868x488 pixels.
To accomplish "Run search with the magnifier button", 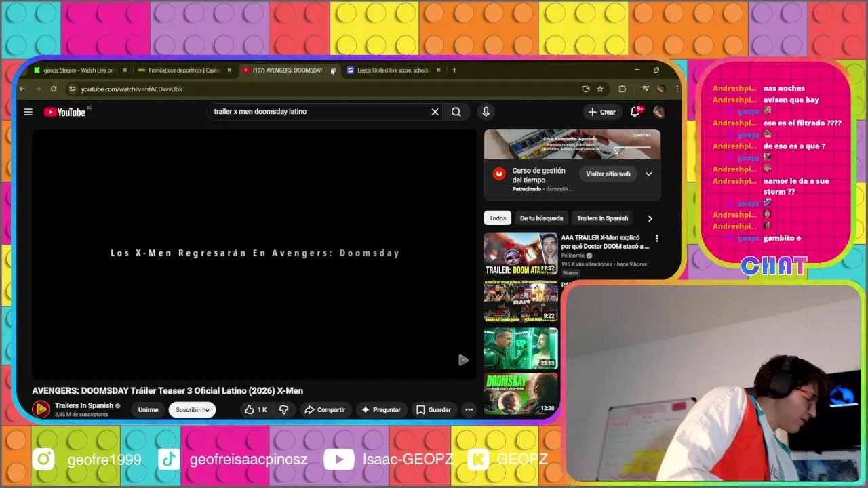I will pyautogui.click(x=456, y=112).
